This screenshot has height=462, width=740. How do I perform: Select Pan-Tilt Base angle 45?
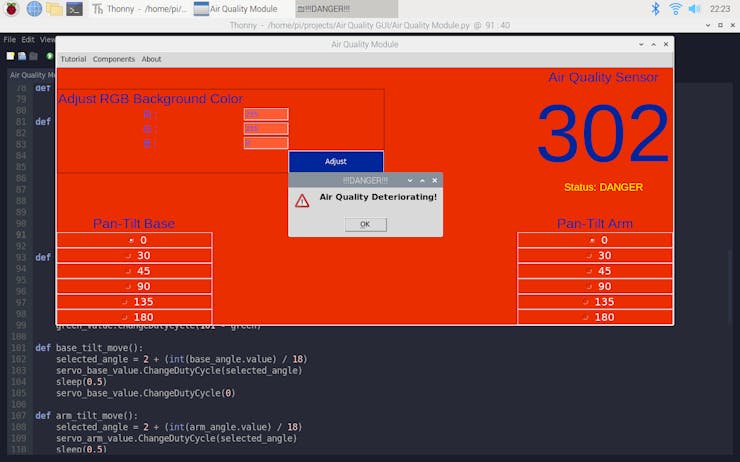tap(135, 271)
